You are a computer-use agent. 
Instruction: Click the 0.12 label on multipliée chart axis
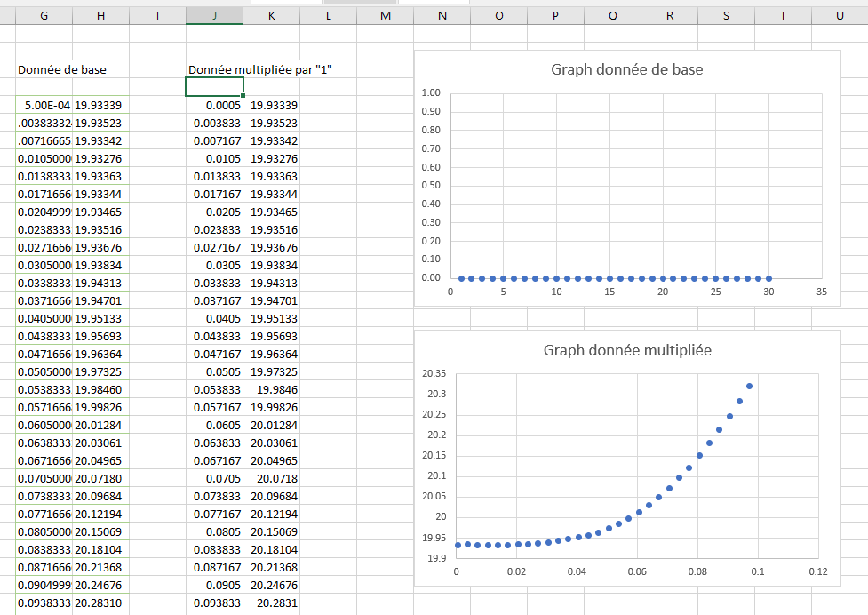(818, 571)
